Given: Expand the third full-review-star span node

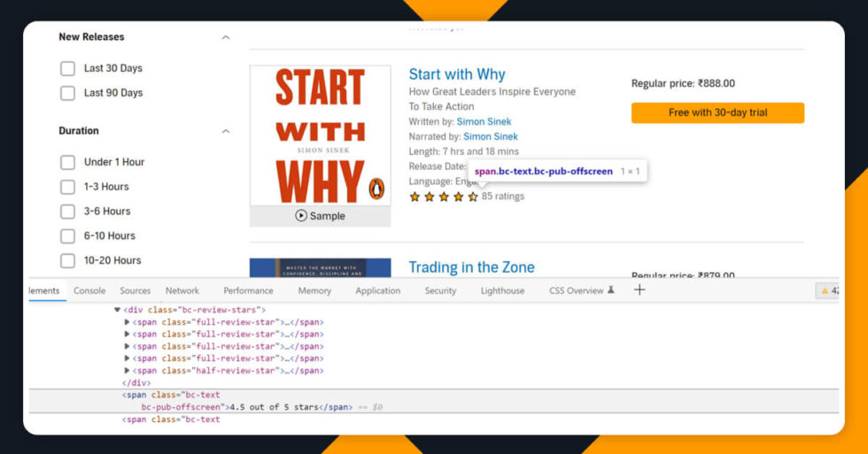Looking at the screenshot, I should (127, 347).
